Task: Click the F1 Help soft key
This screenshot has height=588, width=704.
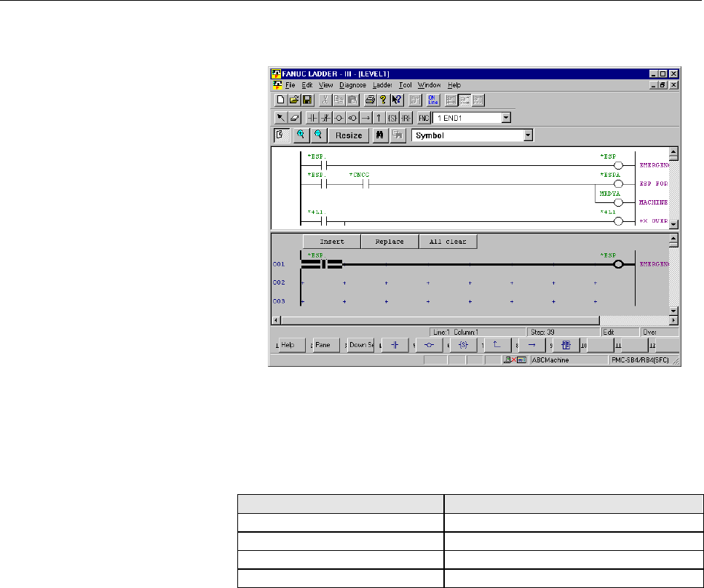Action: click(x=292, y=345)
